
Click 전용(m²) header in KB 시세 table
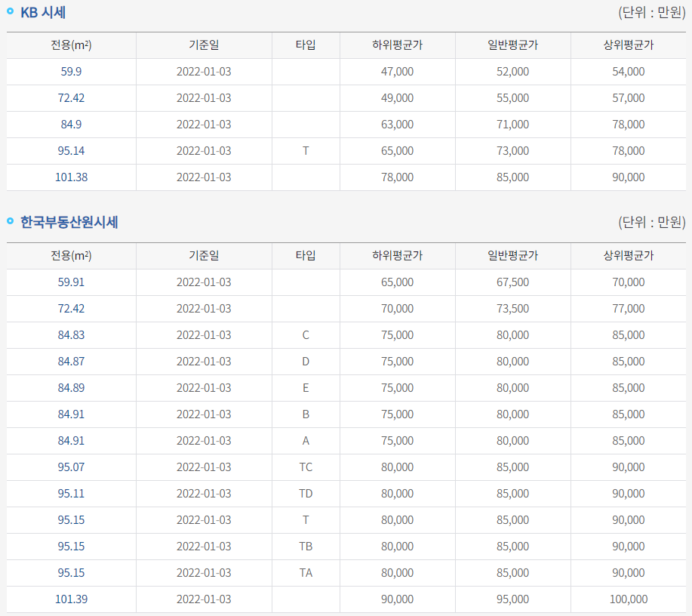point(71,45)
